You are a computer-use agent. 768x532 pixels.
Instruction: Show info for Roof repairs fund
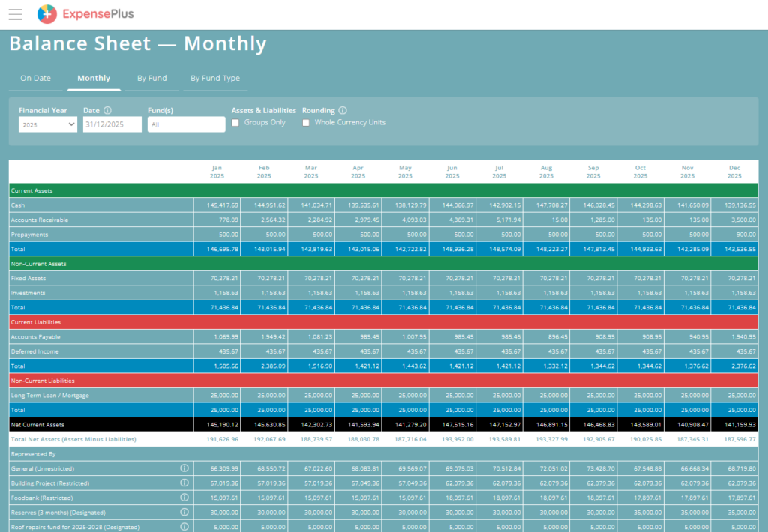point(184,527)
